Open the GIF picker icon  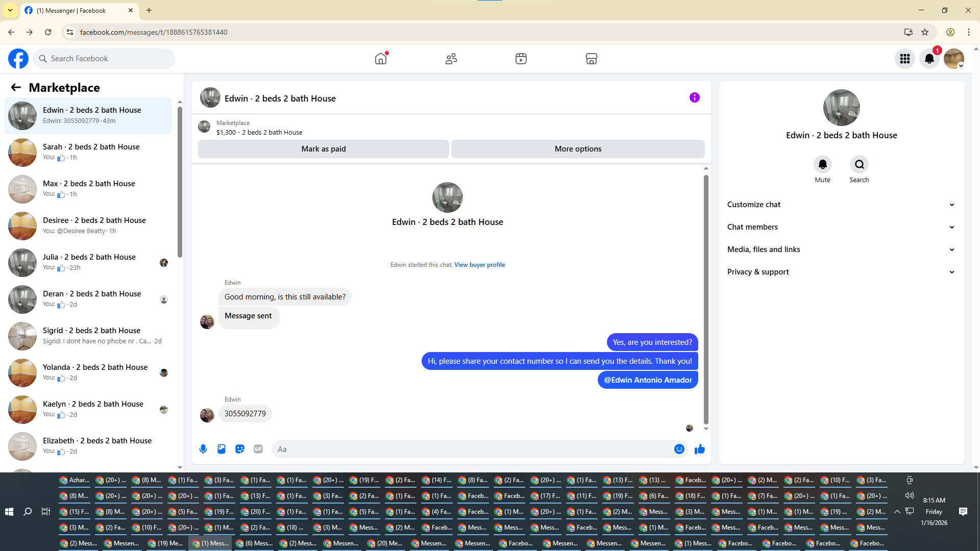[258, 449]
